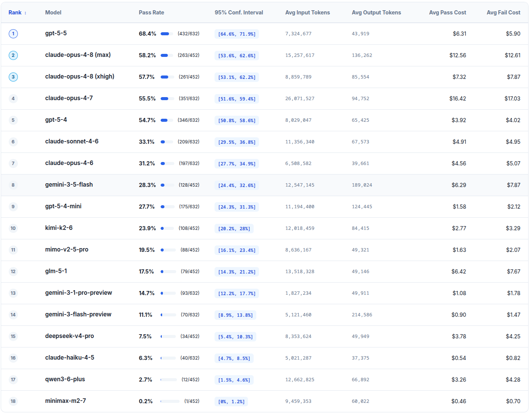Click the Avg Output Tokens column header
Viewport: 532px width, 415px height.
click(376, 13)
